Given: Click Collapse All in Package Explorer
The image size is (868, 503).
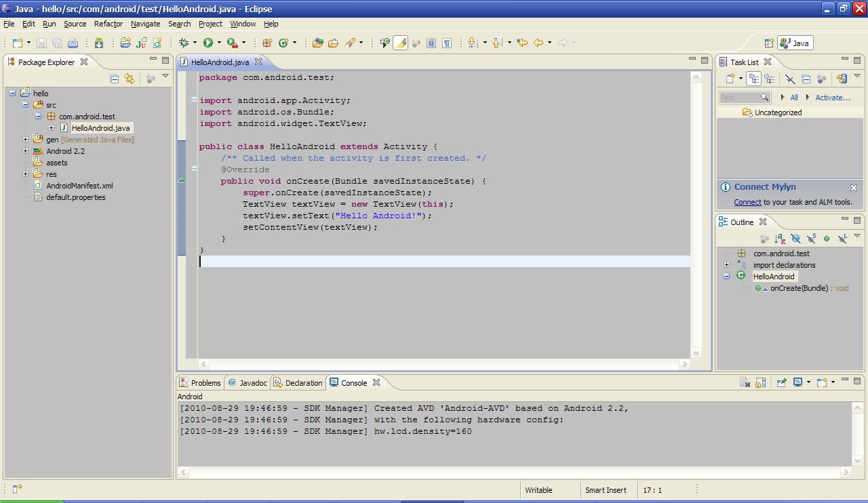Looking at the screenshot, I should 115,79.
